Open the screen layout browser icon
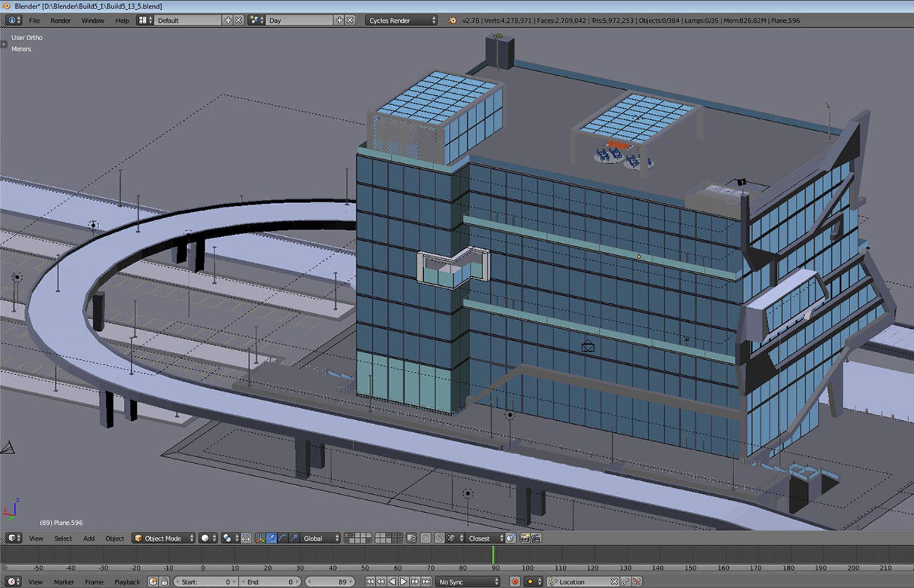Viewport: 914px width, 588px height. tap(144, 20)
